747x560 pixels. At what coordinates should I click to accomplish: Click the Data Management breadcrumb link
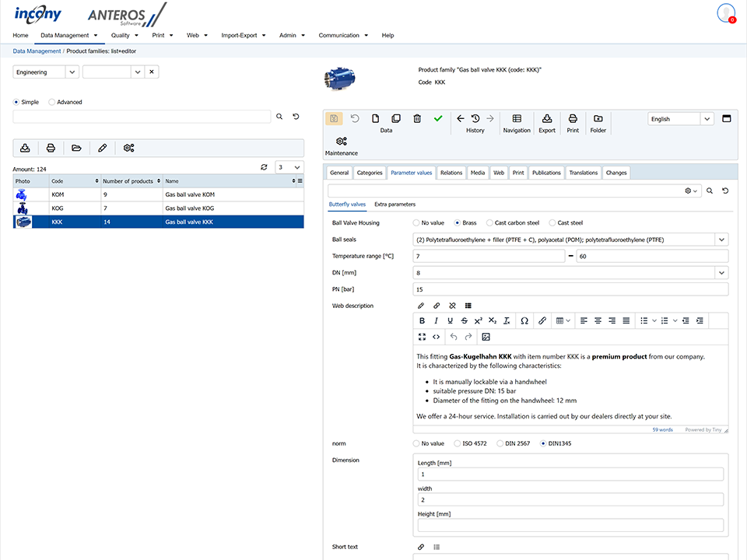(x=37, y=51)
